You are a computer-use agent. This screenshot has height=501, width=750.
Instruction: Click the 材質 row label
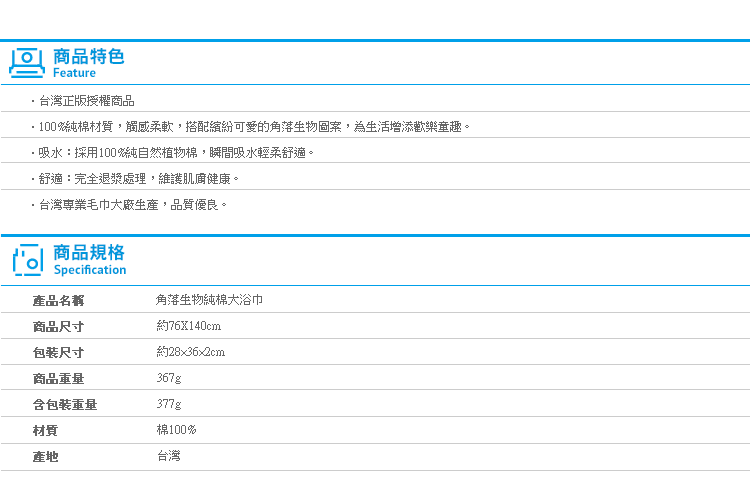coord(45,431)
